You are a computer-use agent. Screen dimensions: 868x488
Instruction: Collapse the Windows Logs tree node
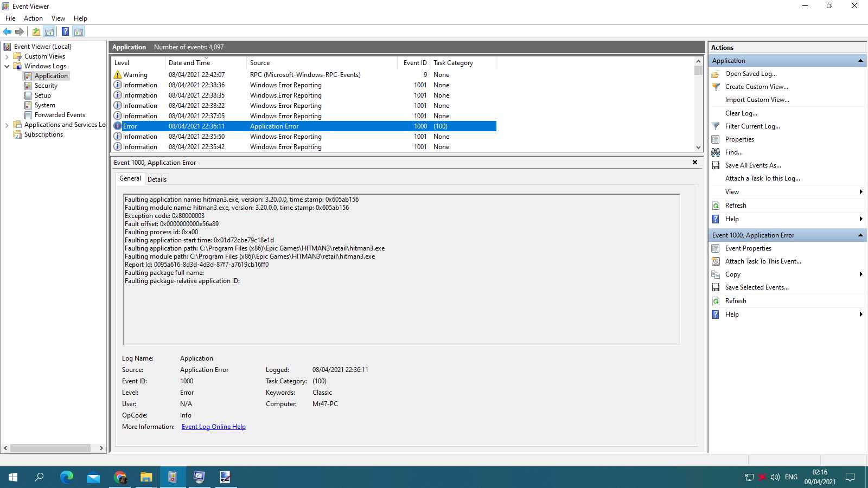[7, 66]
